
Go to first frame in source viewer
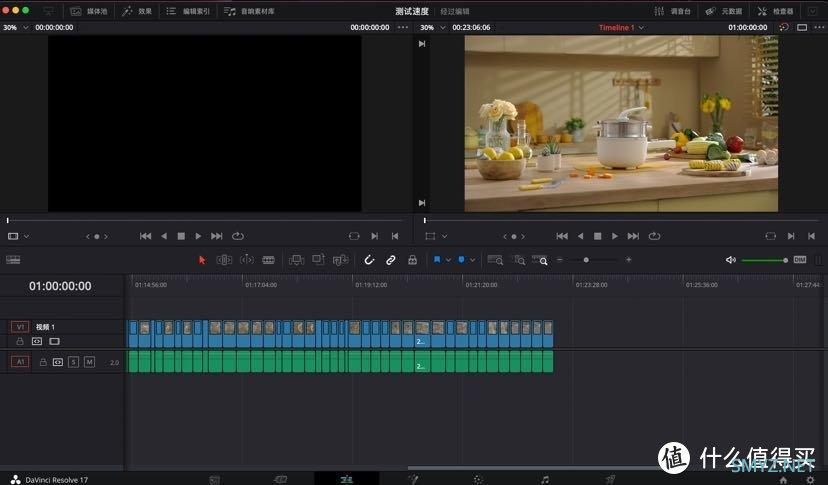click(146, 236)
